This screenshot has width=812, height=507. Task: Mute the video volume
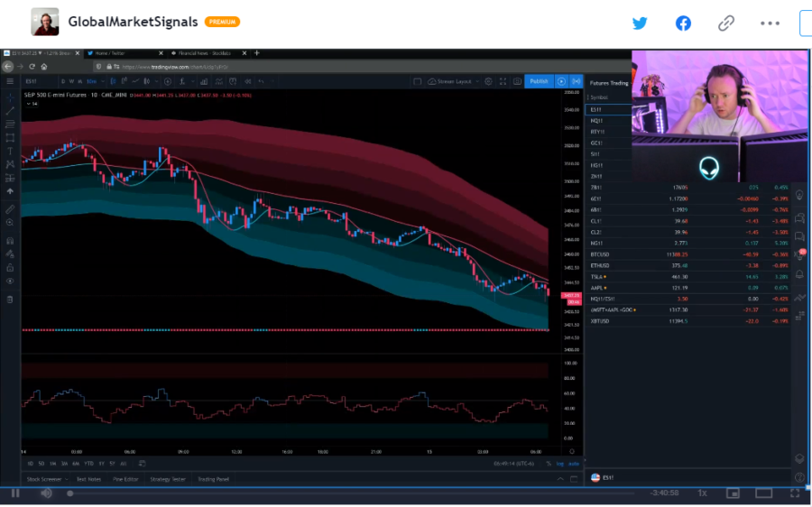46,493
